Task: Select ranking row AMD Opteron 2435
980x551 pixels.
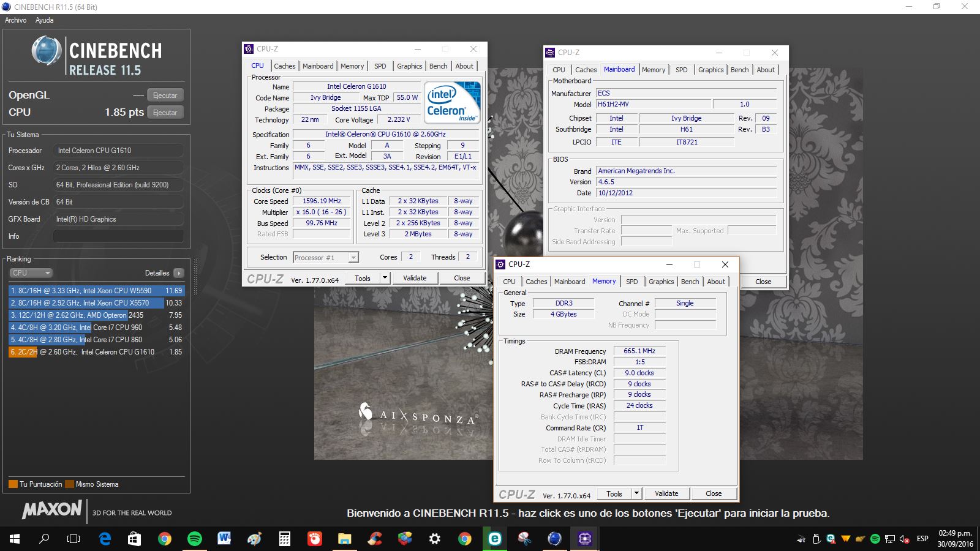Action: click(x=96, y=315)
